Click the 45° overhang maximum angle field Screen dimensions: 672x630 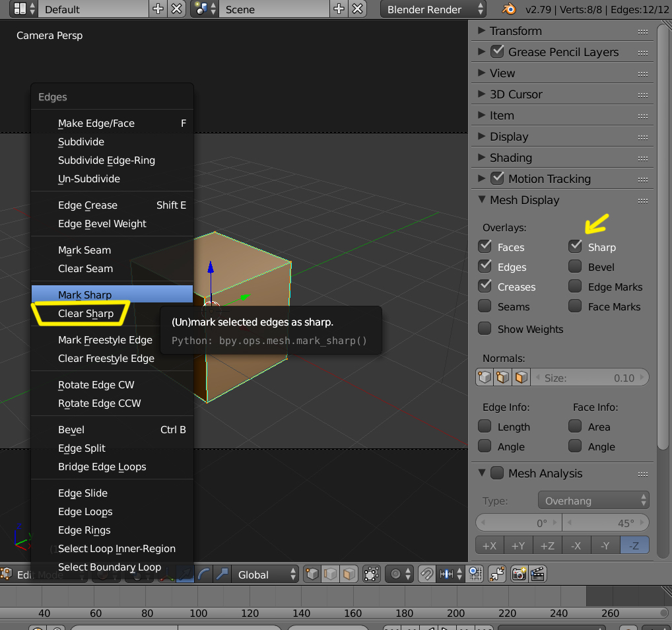[605, 523]
